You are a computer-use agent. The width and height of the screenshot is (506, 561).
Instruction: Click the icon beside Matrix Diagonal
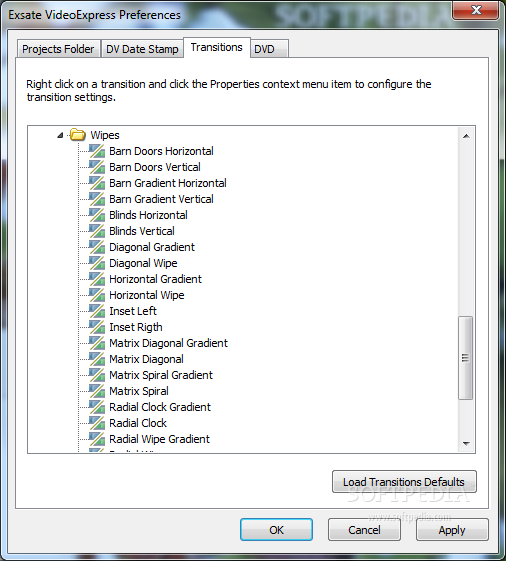point(97,359)
